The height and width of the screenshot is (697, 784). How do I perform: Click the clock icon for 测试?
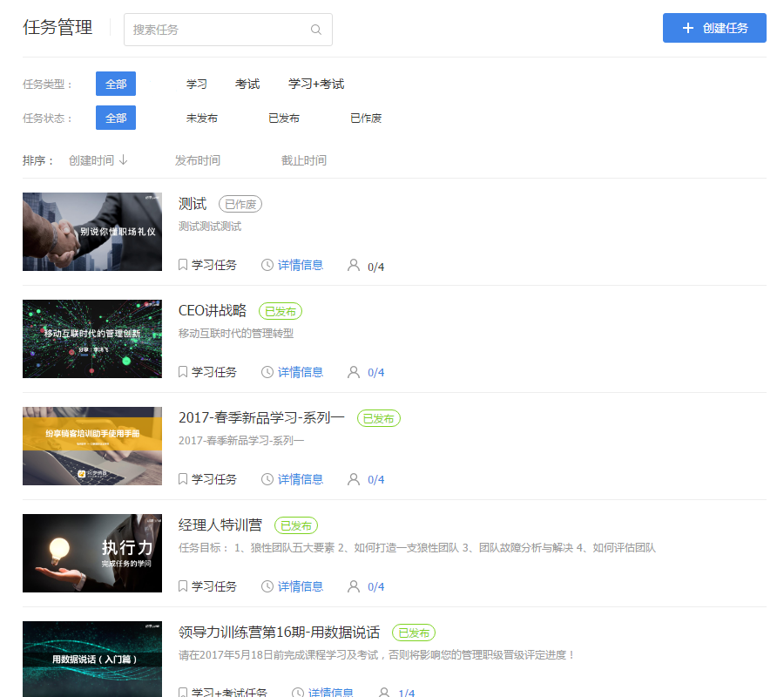267,265
